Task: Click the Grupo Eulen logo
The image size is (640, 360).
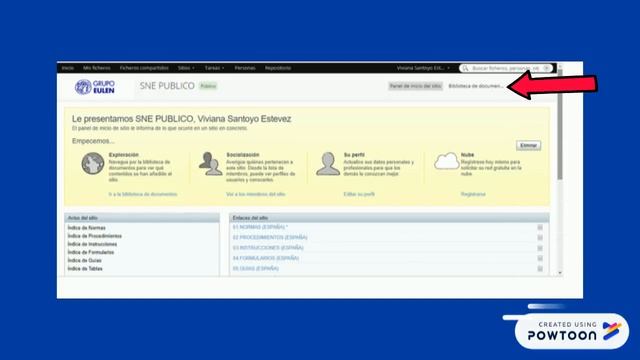Action: tap(95, 87)
